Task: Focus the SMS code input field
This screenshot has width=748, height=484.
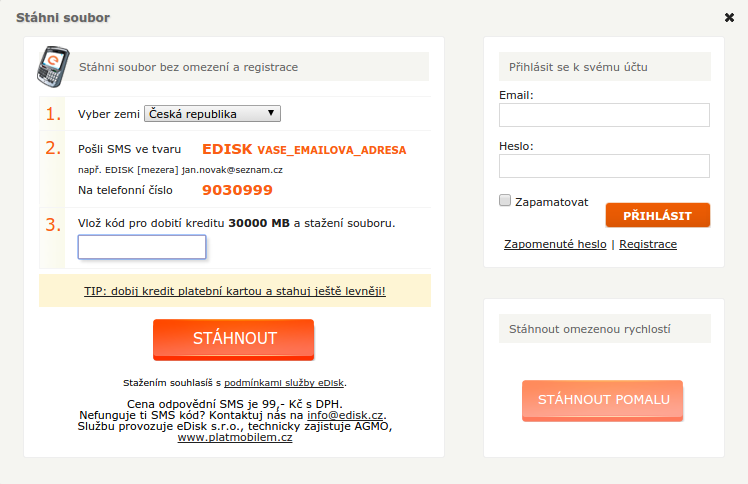Action: (x=142, y=247)
